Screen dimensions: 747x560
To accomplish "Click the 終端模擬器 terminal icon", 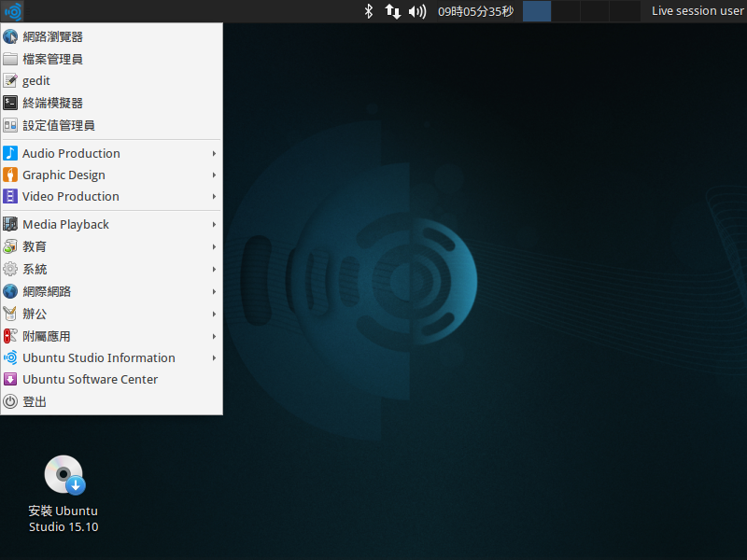I will point(10,103).
